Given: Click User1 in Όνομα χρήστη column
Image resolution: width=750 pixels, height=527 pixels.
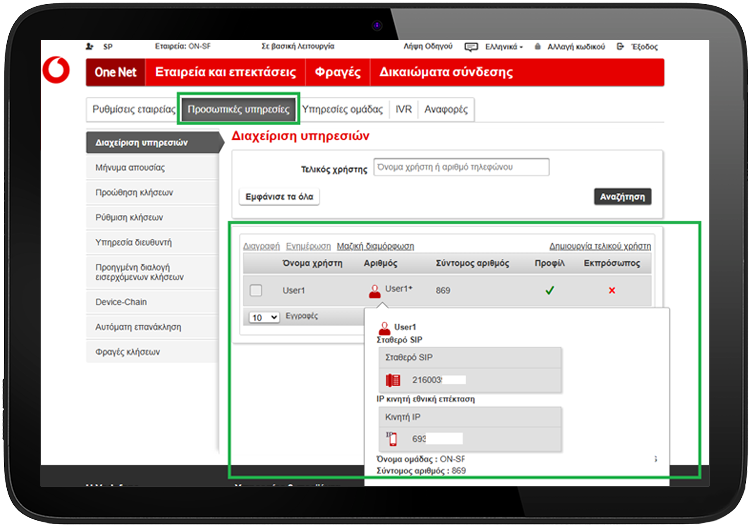Looking at the screenshot, I should point(294,290).
